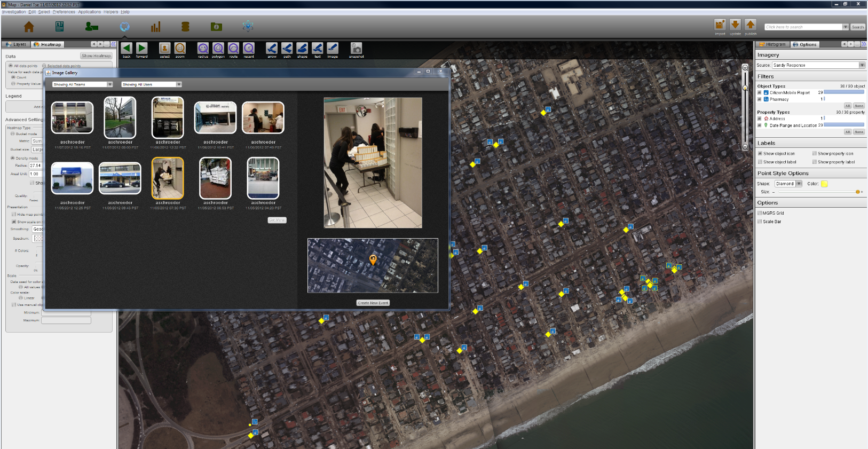
Task: Open the Helpers menu
Action: [111, 12]
